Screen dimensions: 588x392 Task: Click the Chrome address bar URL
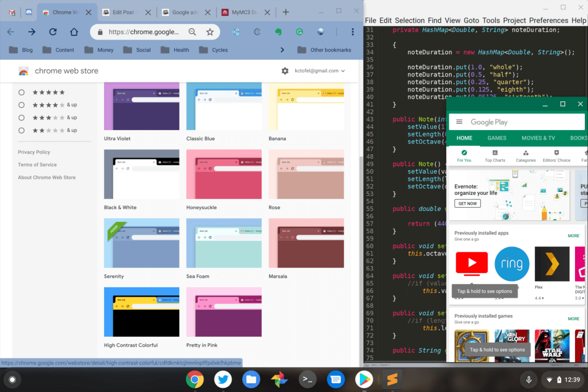(143, 32)
